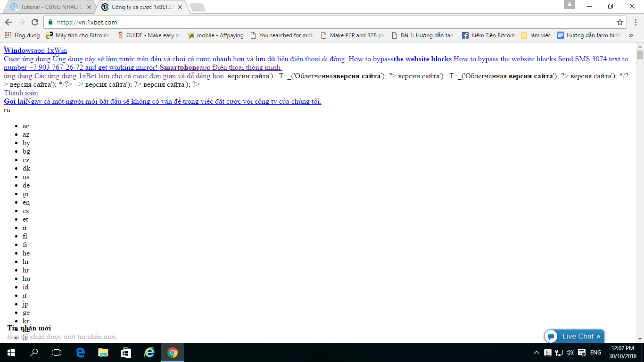
Task: Select the Chrome icon on the taskbar
Action: coord(173,353)
